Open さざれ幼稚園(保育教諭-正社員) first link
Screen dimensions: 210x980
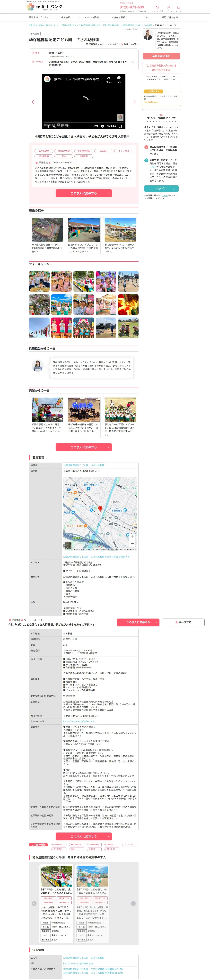point(93,969)
